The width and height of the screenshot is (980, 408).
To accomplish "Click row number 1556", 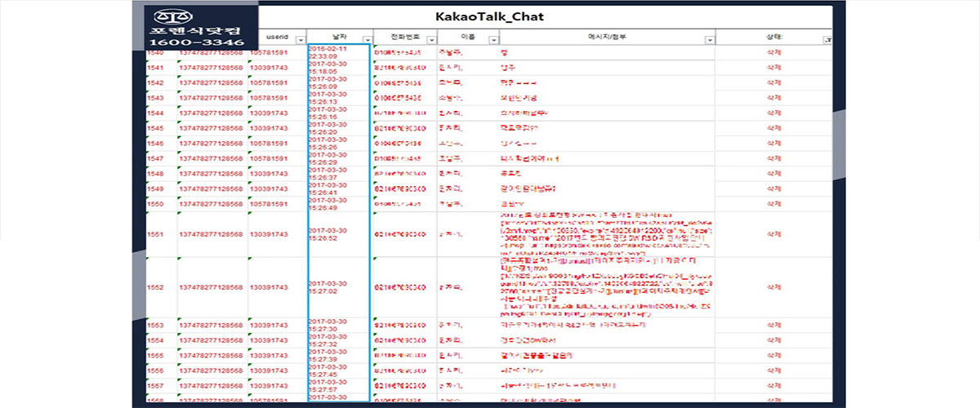I will click(x=155, y=370).
